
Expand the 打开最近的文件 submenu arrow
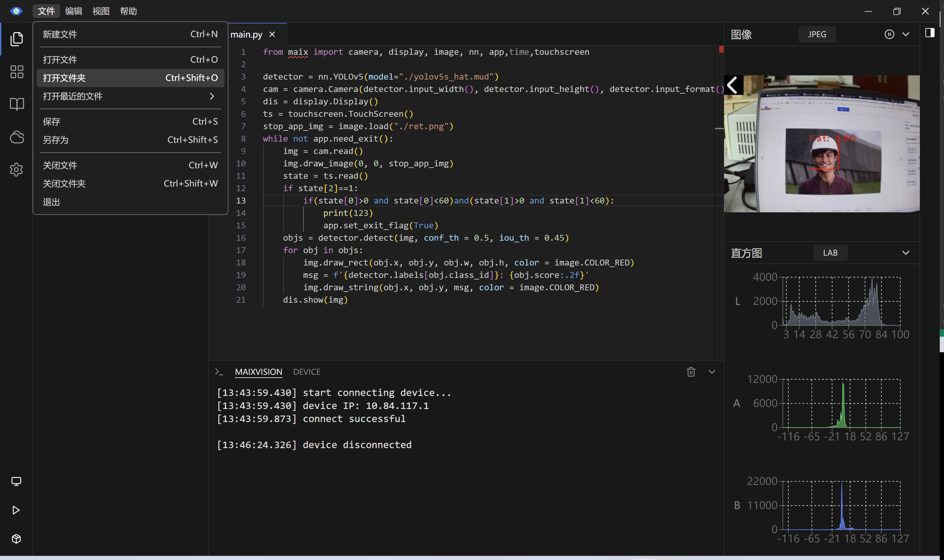tap(212, 96)
